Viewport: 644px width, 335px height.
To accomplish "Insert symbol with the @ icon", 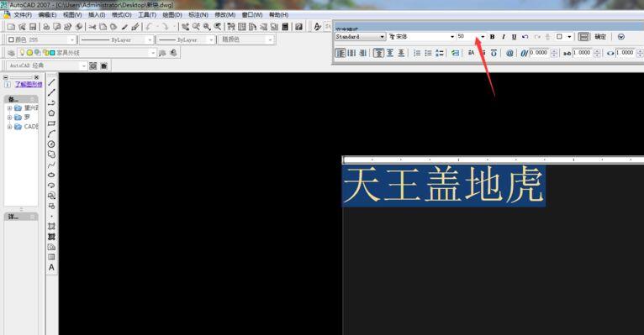I will coord(509,53).
